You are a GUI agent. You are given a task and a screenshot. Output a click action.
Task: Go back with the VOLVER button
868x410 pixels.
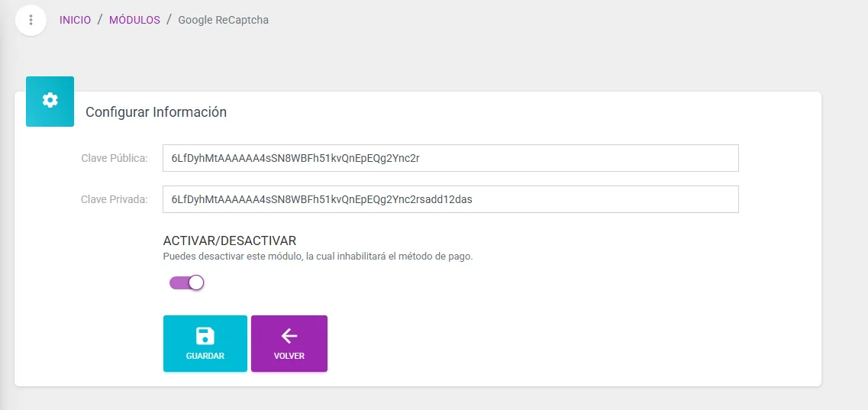click(289, 344)
